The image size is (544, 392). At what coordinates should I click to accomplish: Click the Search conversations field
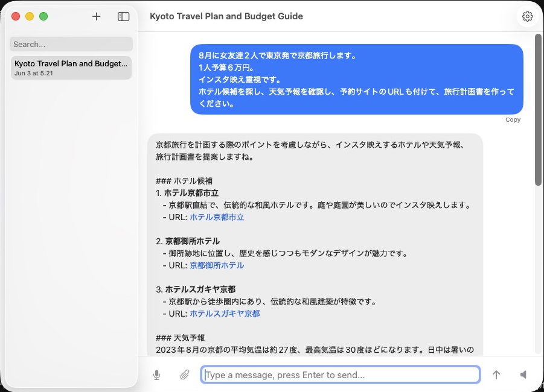pyautogui.click(x=71, y=44)
